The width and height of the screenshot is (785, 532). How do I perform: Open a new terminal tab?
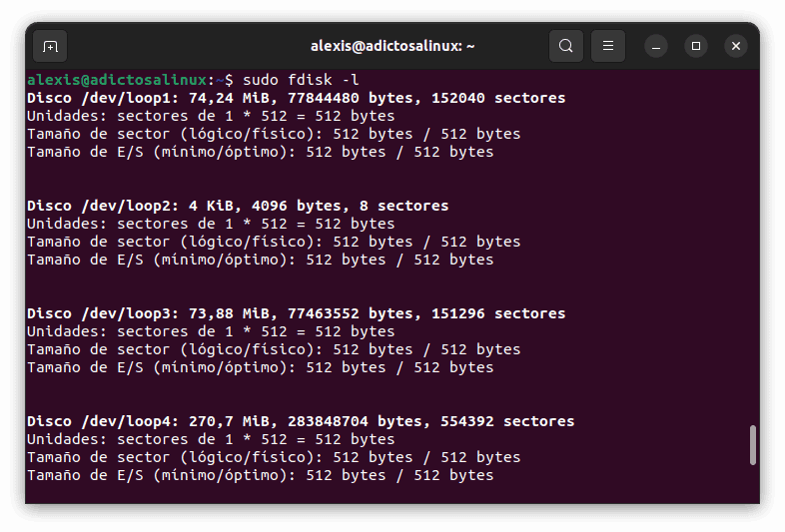coord(50,46)
